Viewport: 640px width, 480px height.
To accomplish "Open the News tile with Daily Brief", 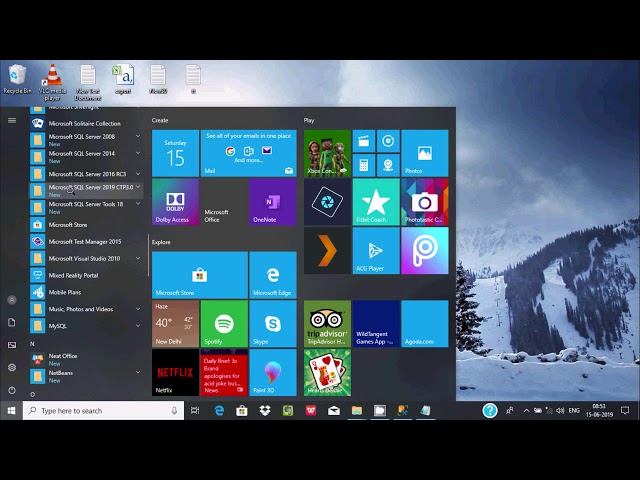I will click(224, 372).
